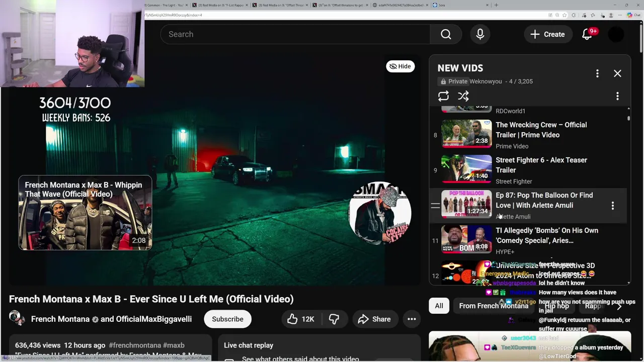Image resolution: width=644 pixels, height=362 pixels.
Task: Open Street Fighter 6 Alex Teaser thumbnail
Action: point(466,169)
